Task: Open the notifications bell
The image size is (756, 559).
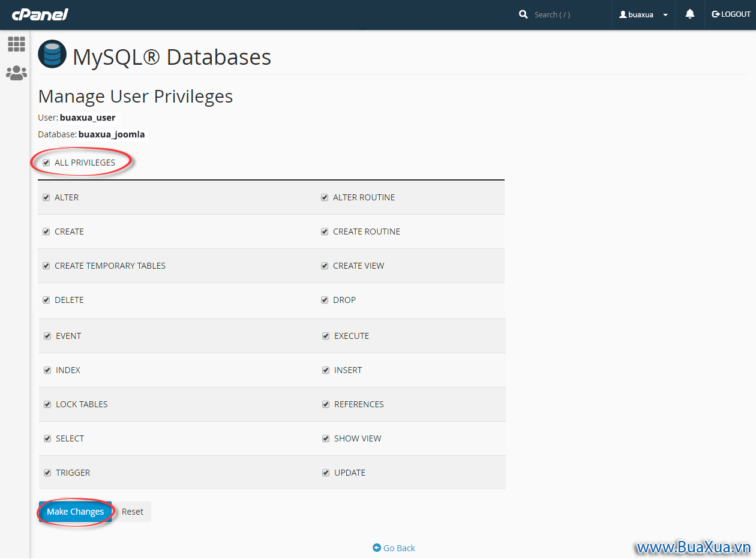Action: pos(690,14)
